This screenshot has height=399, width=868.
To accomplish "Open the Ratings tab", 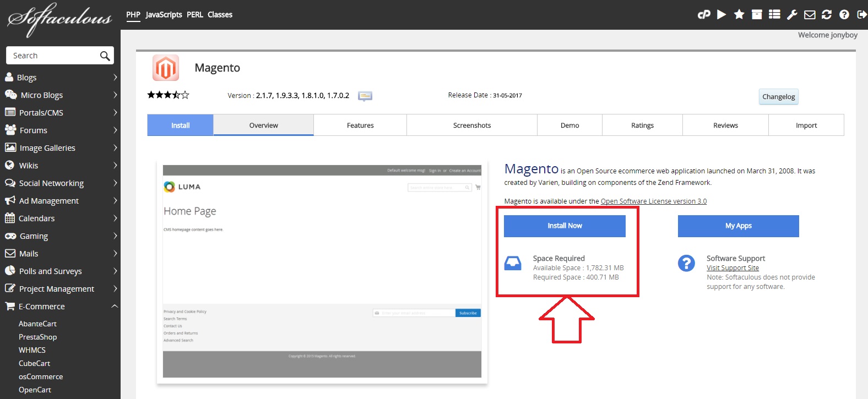I will click(642, 125).
